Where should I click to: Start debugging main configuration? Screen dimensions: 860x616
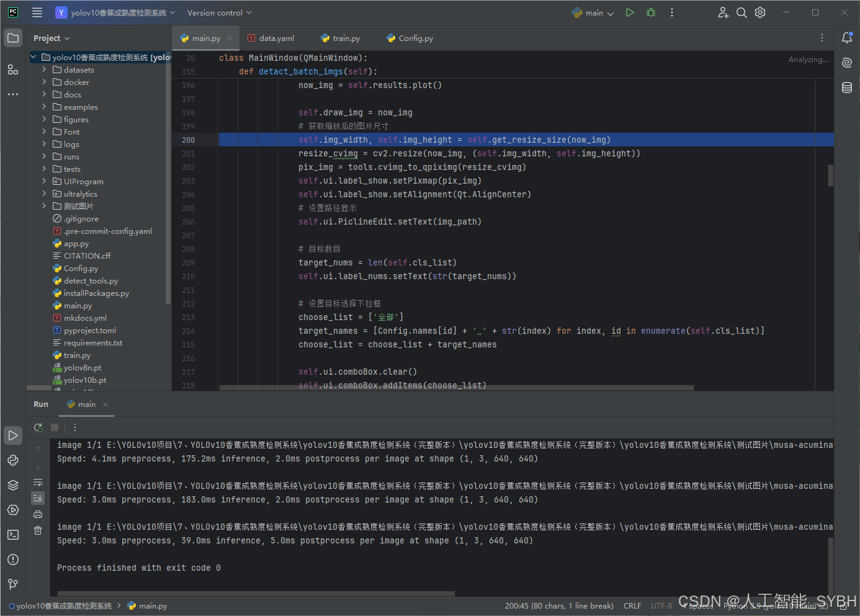(x=651, y=12)
